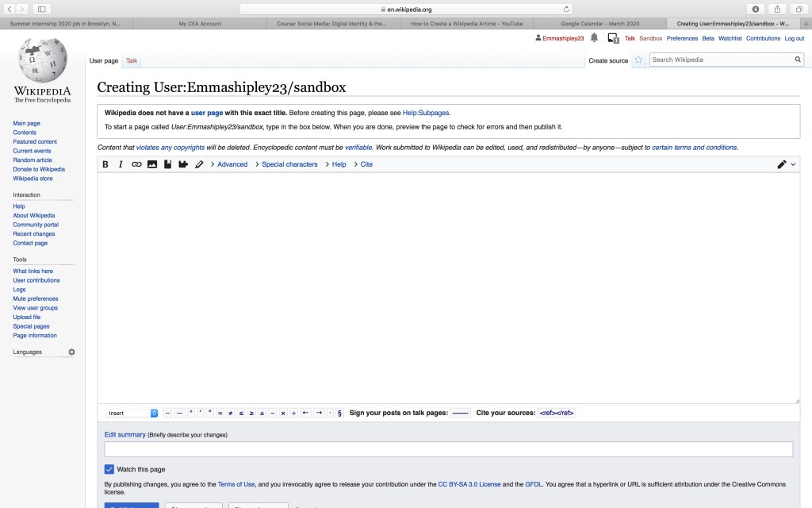Click the embedded file image icon

[152, 164]
